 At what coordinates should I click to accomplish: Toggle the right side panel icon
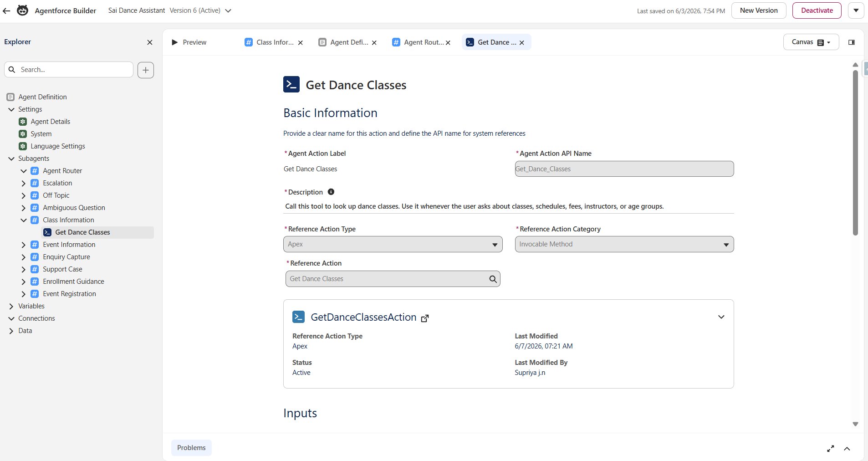(852, 42)
